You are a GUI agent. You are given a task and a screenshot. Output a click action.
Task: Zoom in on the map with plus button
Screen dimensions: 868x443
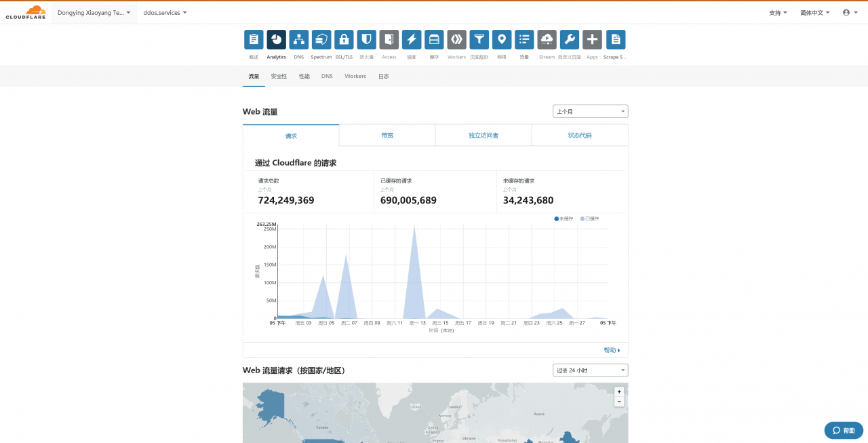618,391
